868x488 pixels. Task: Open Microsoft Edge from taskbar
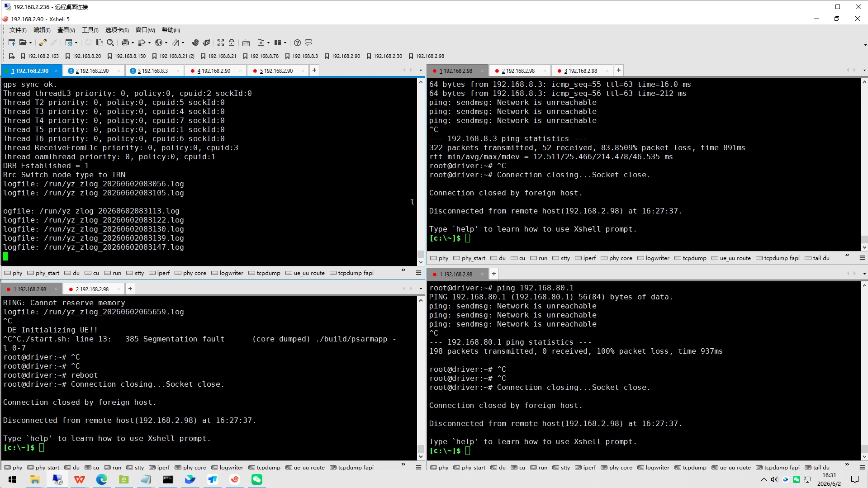click(x=101, y=479)
